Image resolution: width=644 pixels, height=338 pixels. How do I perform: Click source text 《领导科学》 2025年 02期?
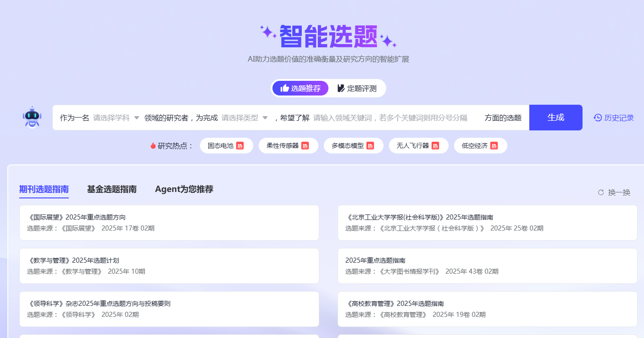click(83, 315)
